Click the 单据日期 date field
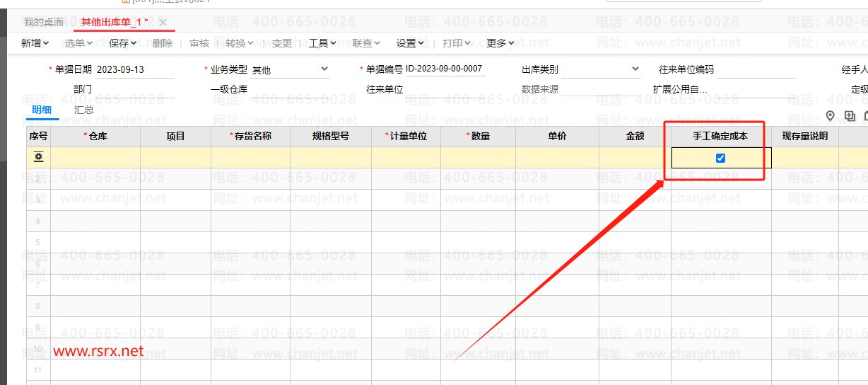 coord(134,69)
